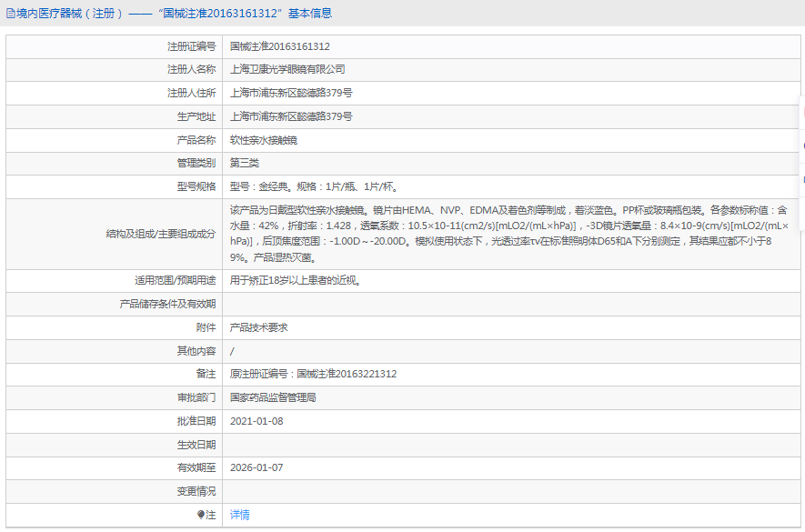Click the 生产地址 label
Screen dimensions: 805x532
pos(196,116)
